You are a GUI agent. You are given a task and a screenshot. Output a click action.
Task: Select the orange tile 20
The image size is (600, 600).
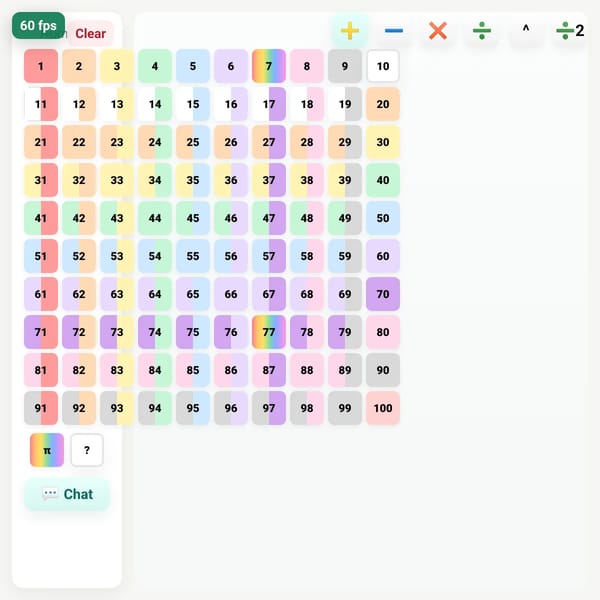383,104
